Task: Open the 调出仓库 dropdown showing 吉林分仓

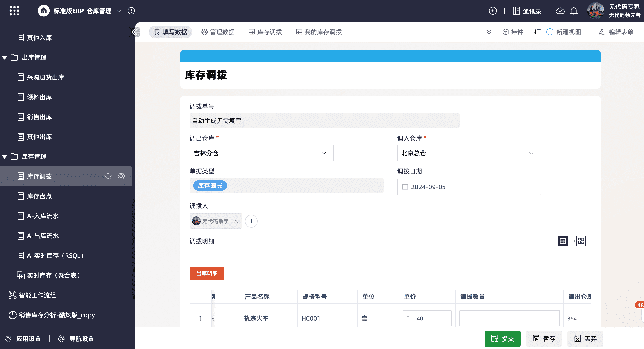Action: click(x=261, y=153)
